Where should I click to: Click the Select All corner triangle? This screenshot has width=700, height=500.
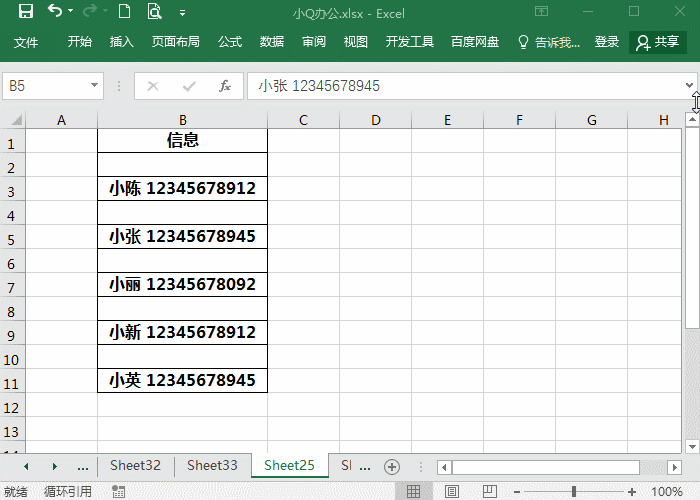(x=17, y=120)
